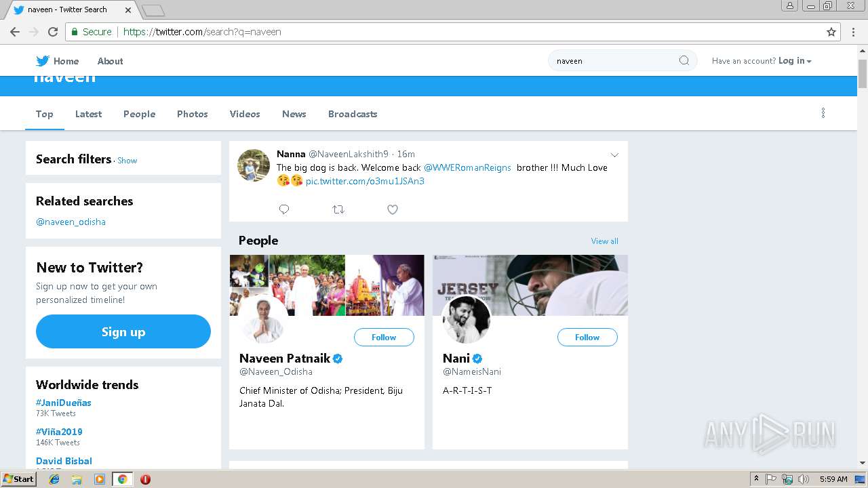Open Nanna's profile avatar
868x488 pixels.
(254, 165)
